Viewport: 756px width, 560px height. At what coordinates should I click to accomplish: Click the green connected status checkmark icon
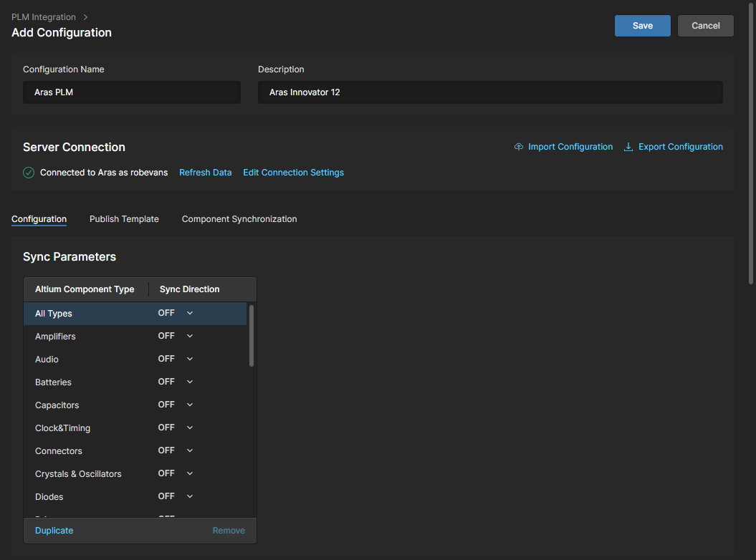(29, 173)
